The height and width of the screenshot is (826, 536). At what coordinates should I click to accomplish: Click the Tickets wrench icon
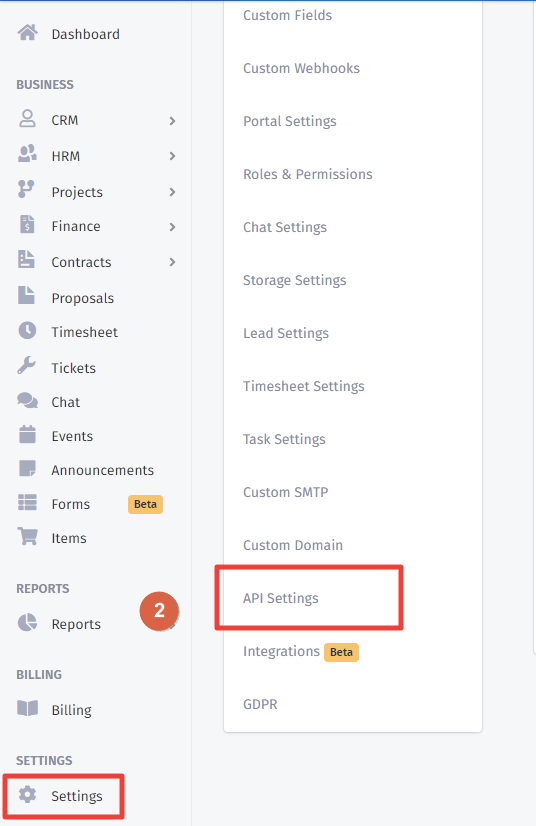click(26, 365)
